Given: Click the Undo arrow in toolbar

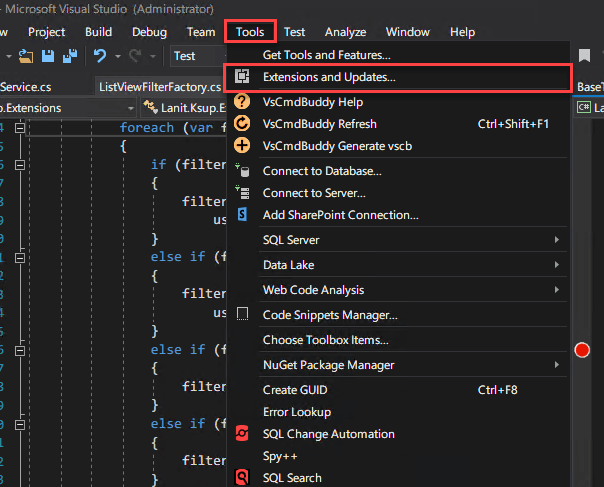Looking at the screenshot, I should click(100, 57).
